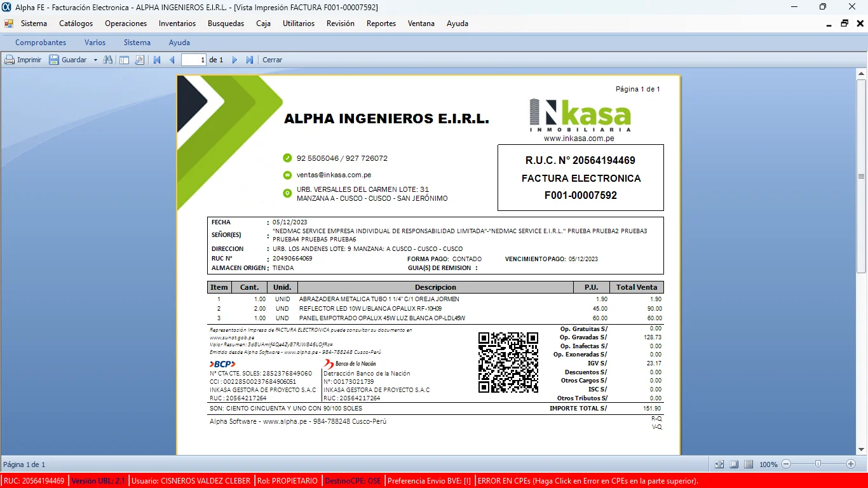The image size is (868, 488).
Task: Go to the next page arrow
Action: click(x=234, y=60)
